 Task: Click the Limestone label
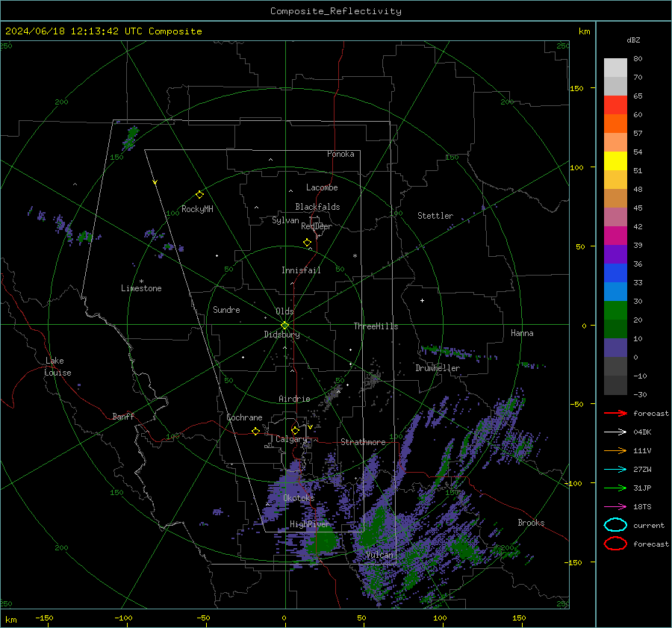tap(141, 288)
